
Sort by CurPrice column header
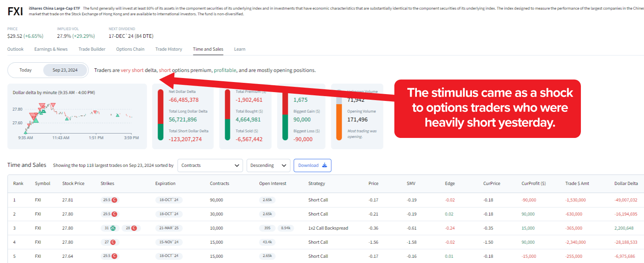pos(492,183)
